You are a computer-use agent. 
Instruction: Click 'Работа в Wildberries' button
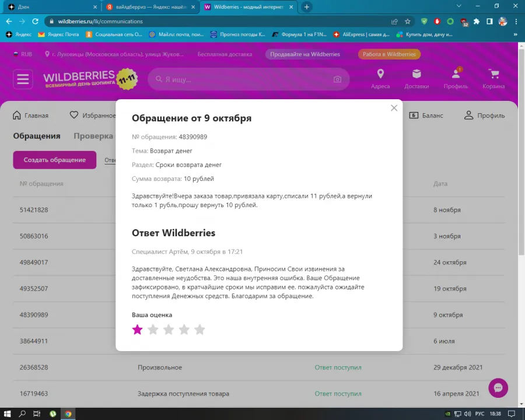click(389, 54)
